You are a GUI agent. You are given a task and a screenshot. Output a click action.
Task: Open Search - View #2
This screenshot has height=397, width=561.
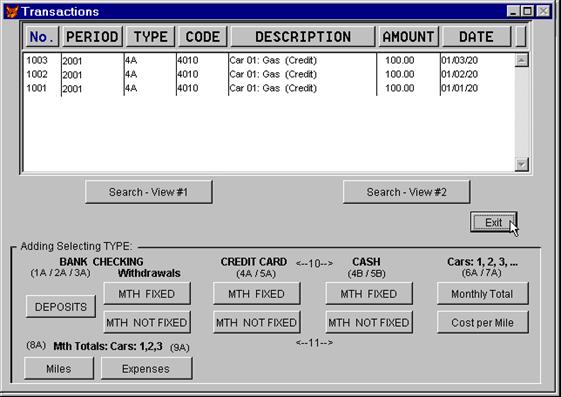pos(406,192)
